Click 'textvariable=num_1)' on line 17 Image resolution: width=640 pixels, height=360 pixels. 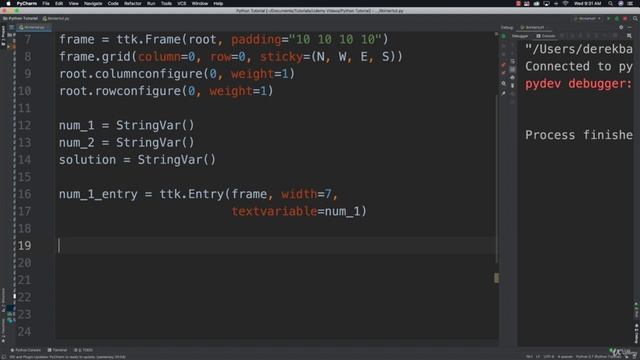299,211
